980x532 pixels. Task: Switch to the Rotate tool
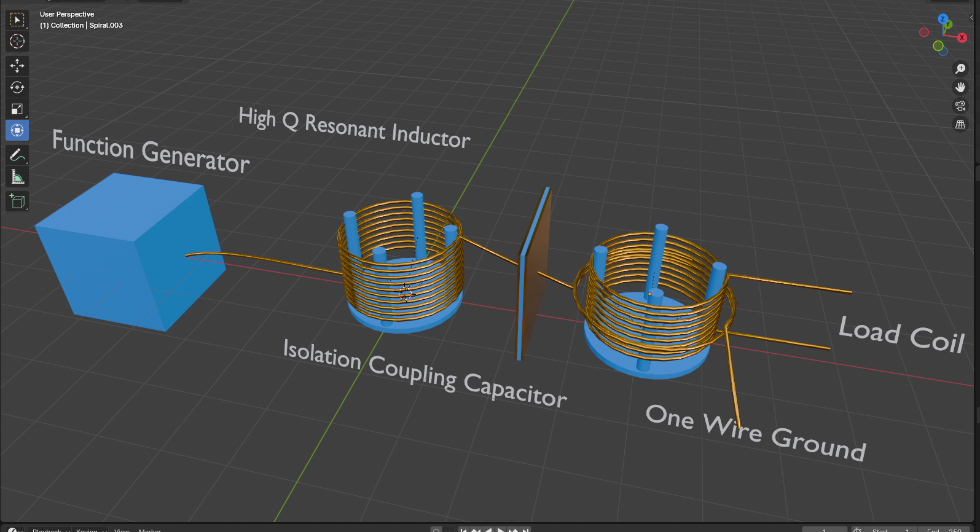pyautogui.click(x=17, y=87)
